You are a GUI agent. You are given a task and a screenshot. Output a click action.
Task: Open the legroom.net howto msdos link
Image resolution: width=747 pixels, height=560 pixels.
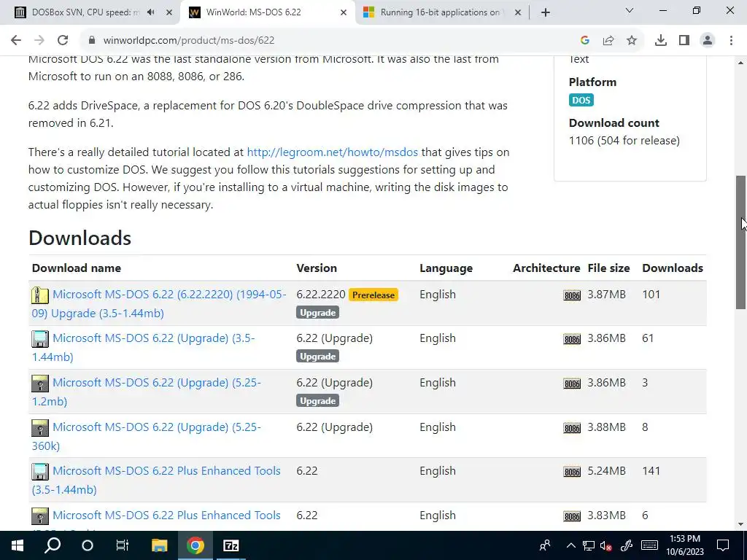332,152
